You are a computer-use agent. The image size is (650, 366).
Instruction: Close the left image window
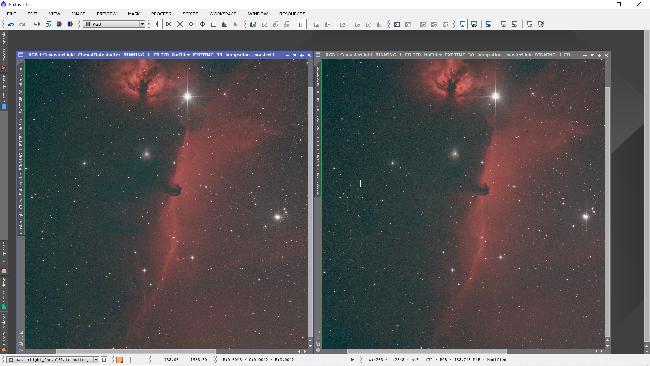(309, 55)
